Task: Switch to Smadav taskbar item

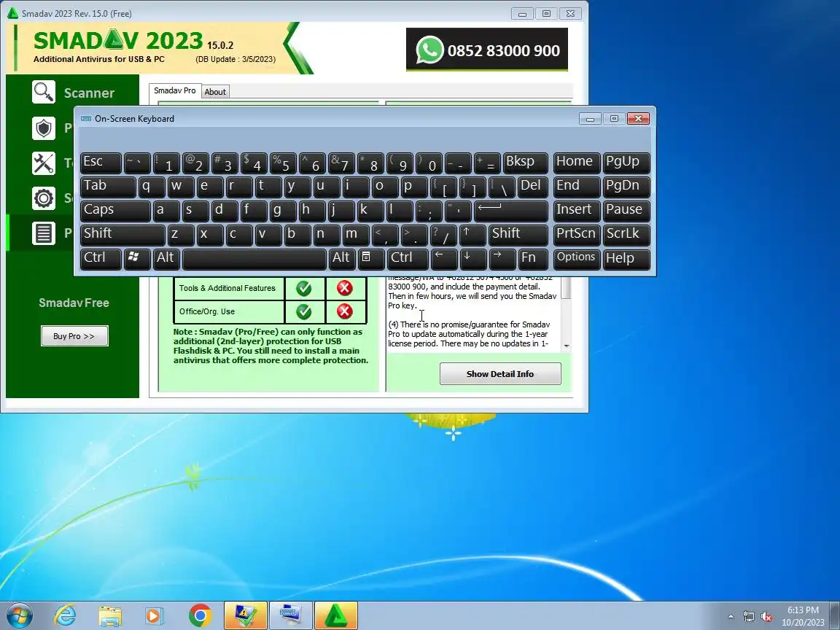Action: (336, 615)
